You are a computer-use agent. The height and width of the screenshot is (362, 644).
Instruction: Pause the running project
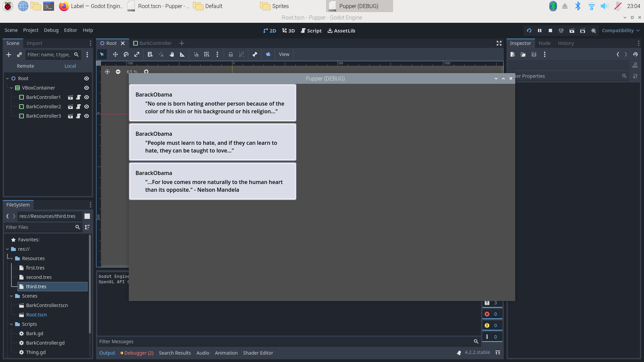point(540,31)
